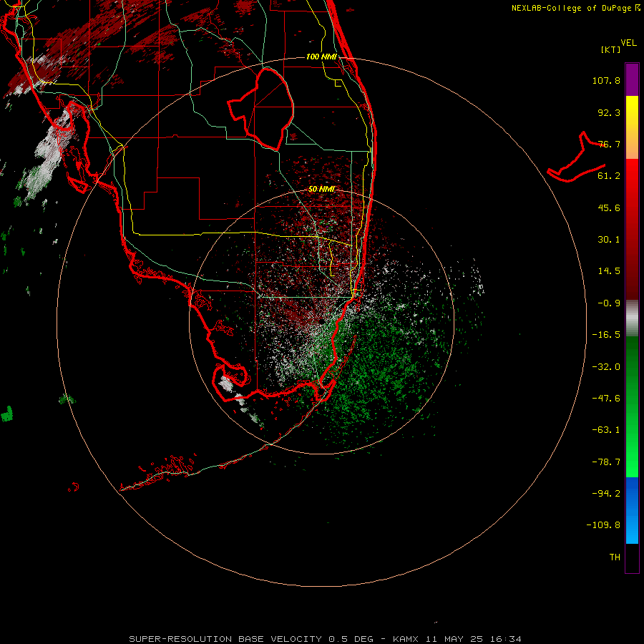Click the 61.2 velocity scale value

(x=609, y=176)
